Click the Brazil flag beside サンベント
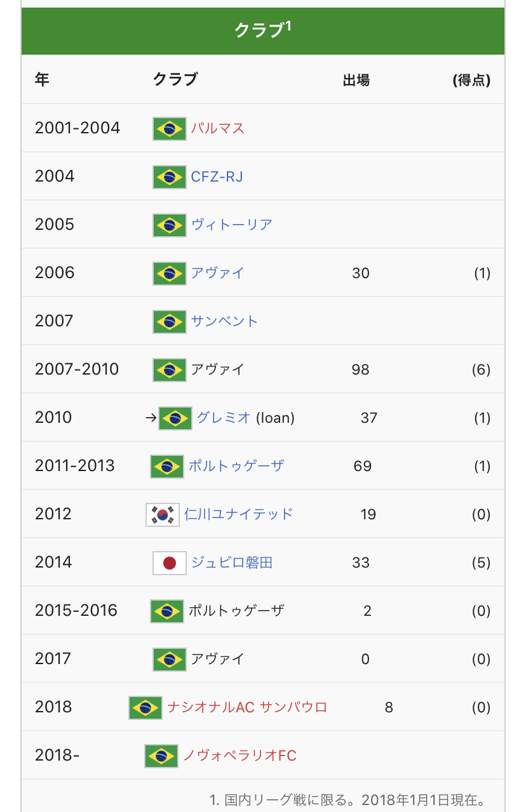Viewport: 526px width, 812px height. point(170,322)
